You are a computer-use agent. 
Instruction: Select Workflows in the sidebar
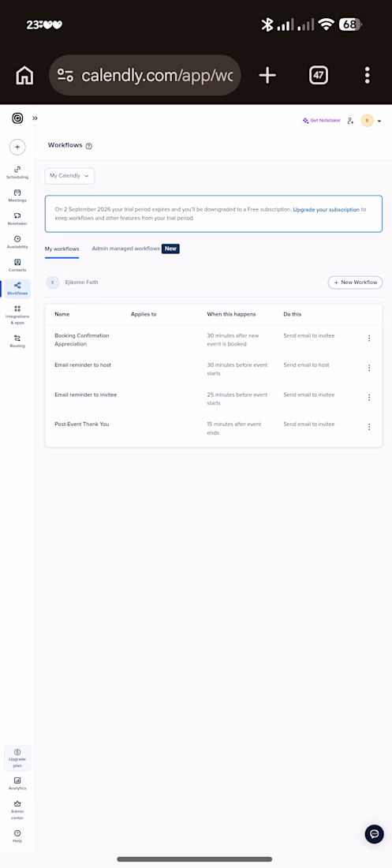[x=17, y=289]
